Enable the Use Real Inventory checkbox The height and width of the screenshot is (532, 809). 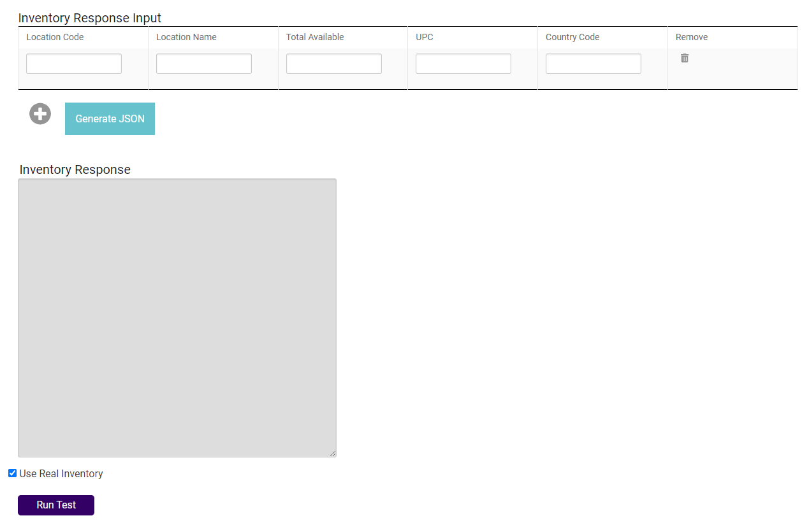11,473
